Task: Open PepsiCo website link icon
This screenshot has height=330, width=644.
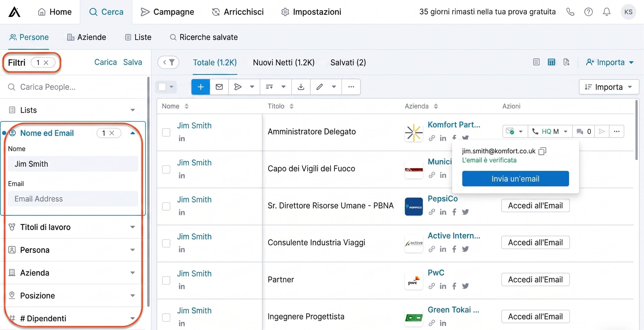Action: point(432,212)
